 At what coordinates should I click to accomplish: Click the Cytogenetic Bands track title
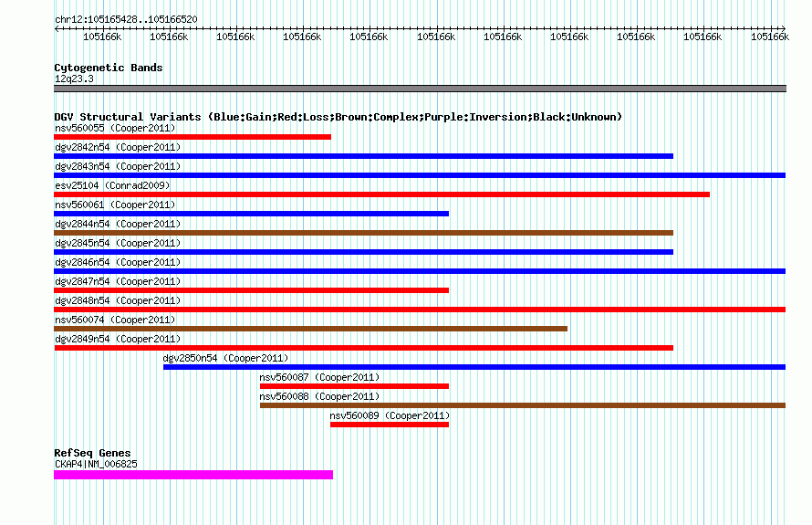(x=109, y=68)
